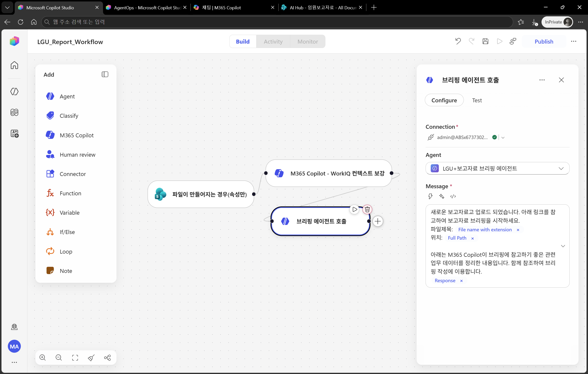Save the workflow
This screenshot has width=588, height=374.
[485, 41]
